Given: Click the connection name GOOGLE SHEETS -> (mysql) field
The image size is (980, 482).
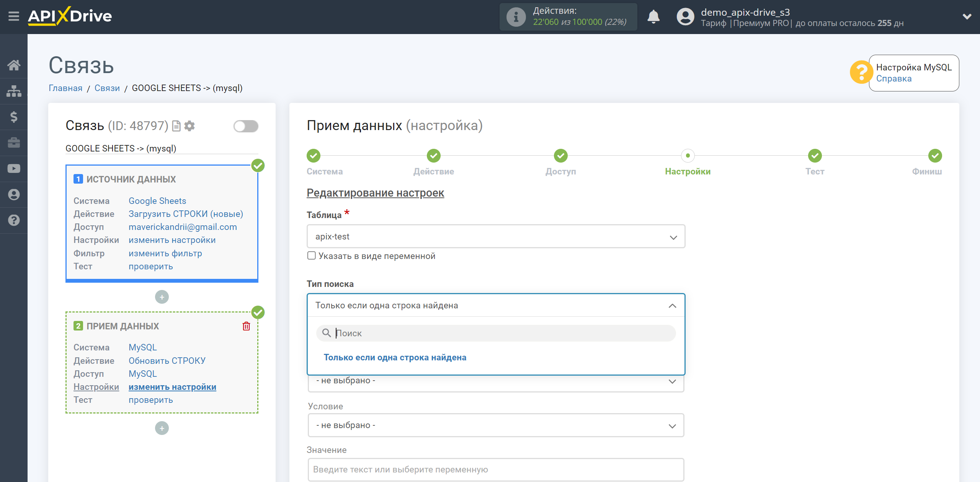Looking at the screenshot, I should pos(162,148).
